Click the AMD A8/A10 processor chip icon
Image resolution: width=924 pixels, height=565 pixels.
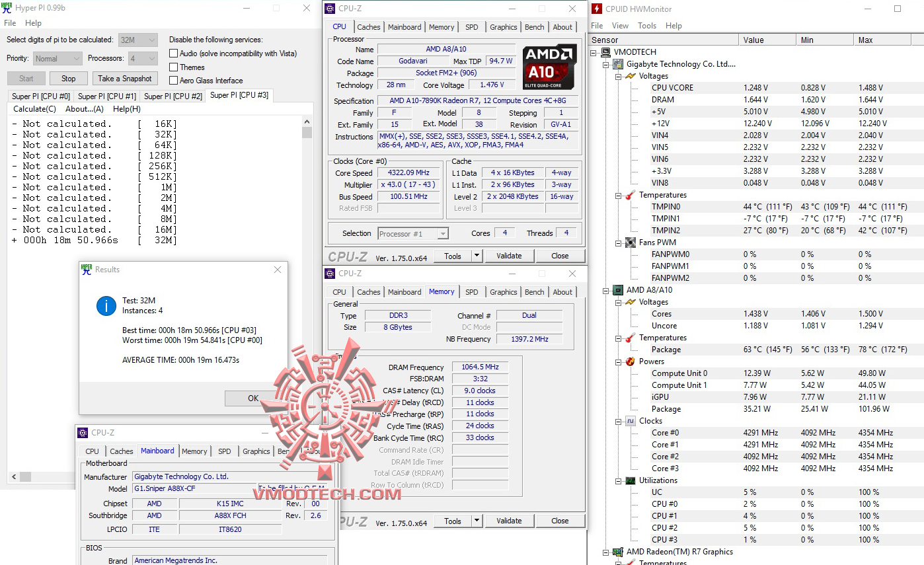[x=618, y=290]
